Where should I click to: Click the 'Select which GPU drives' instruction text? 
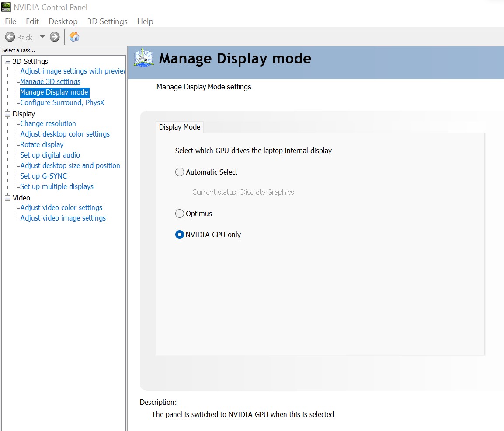(x=253, y=151)
